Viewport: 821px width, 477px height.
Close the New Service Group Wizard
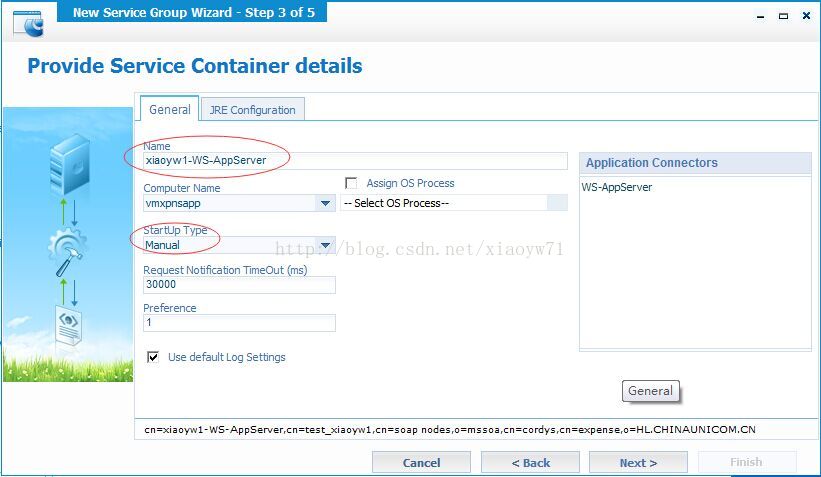click(806, 16)
